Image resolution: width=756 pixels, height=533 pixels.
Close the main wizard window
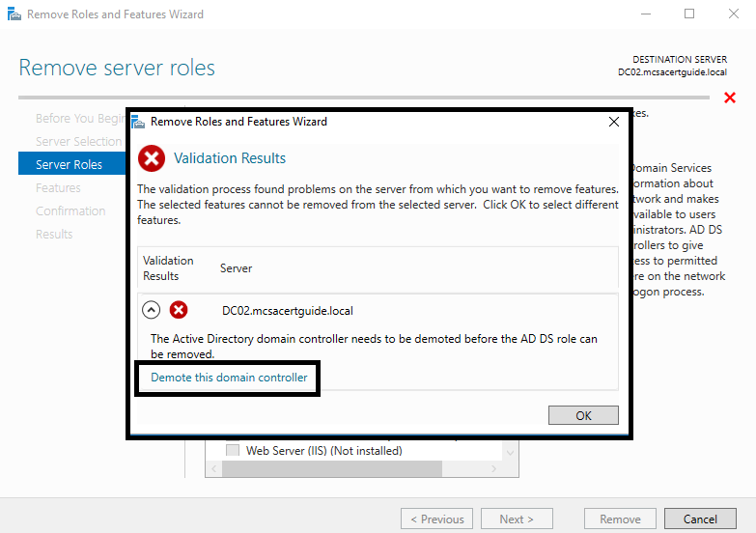click(734, 14)
